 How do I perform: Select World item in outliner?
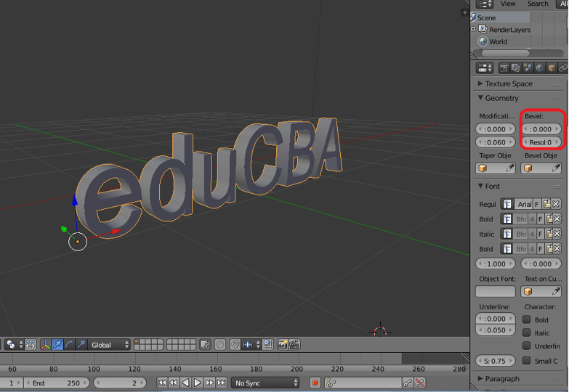(498, 41)
